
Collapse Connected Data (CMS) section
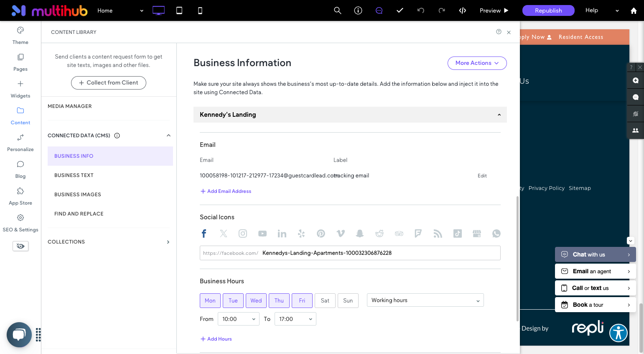coord(168,136)
